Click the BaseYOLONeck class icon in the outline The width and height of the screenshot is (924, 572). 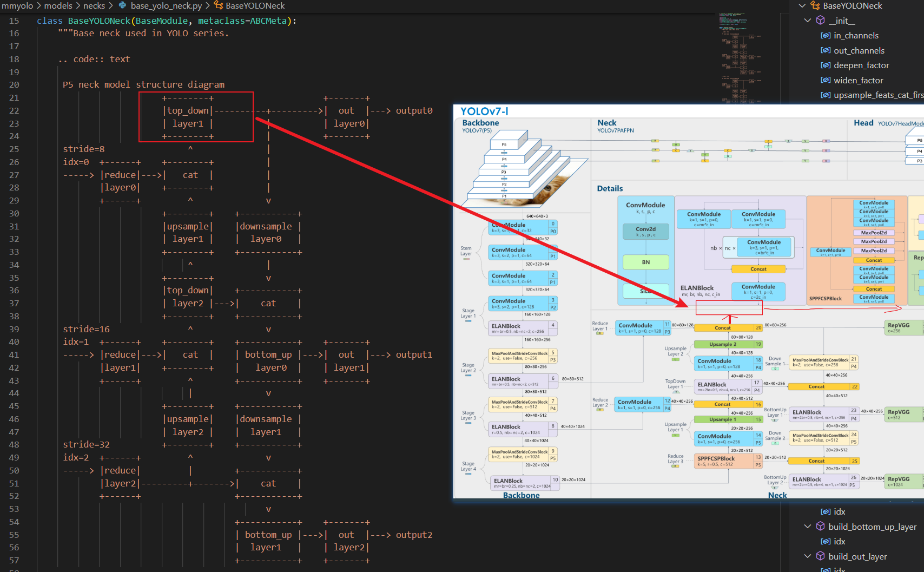coord(815,6)
